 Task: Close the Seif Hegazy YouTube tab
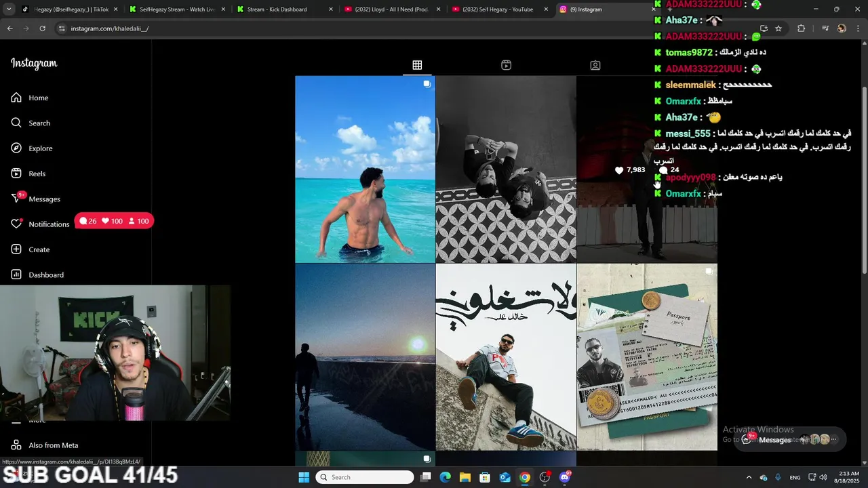tap(547, 9)
